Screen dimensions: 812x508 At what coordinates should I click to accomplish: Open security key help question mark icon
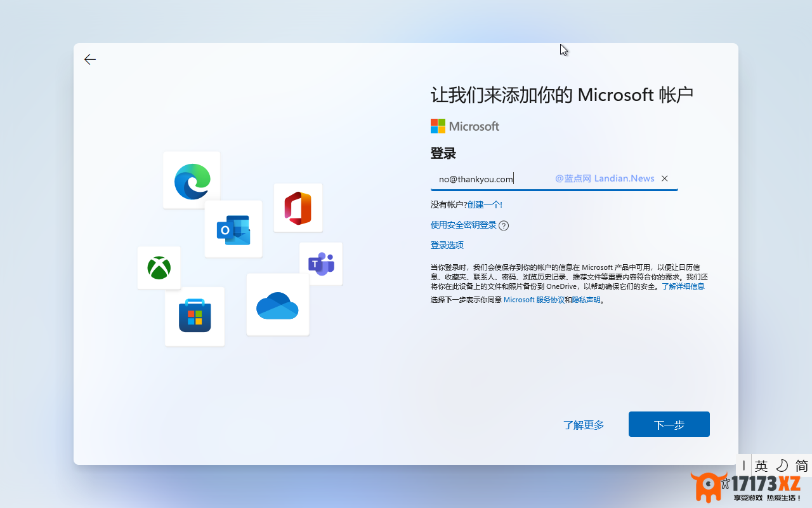pos(504,225)
